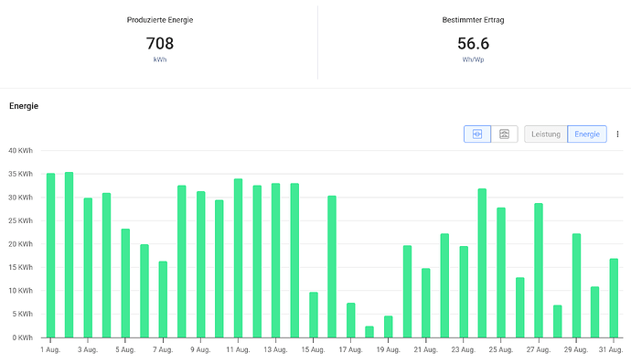Viewport: 631px width, 364px height.
Task: Click the '0 KWh' y-axis label
Action: [x=23, y=337]
